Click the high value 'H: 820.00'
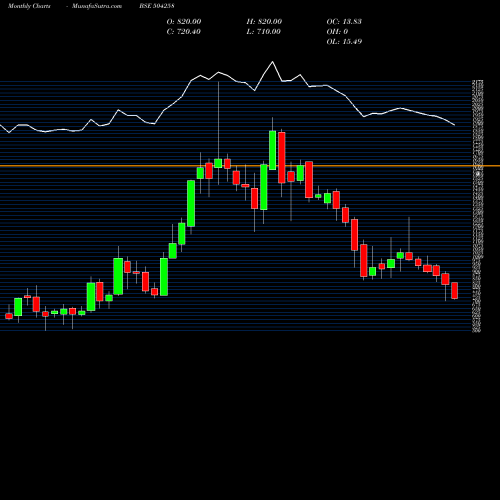500x500 pixels. (264, 22)
